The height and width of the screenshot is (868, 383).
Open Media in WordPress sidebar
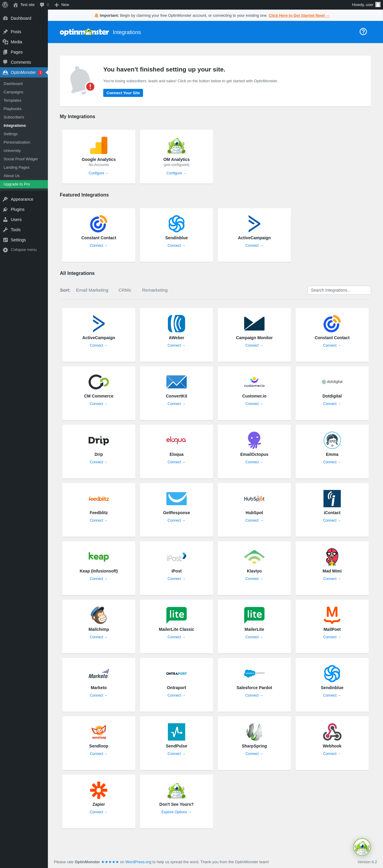coord(24,42)
